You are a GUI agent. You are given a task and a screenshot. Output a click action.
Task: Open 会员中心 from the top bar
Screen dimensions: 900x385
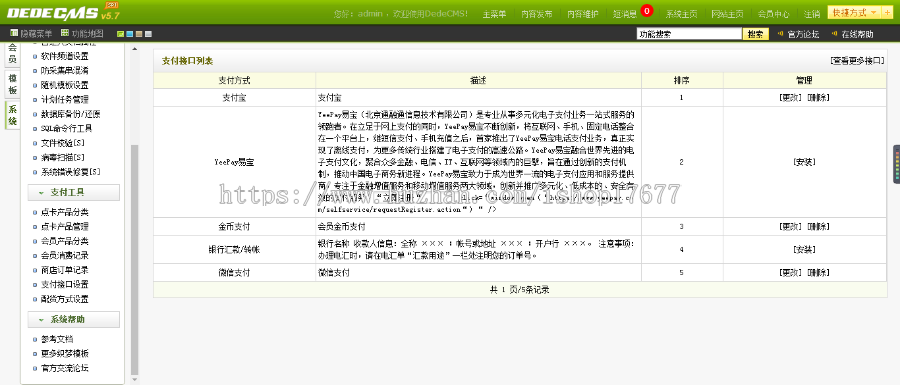click(773, 14)
